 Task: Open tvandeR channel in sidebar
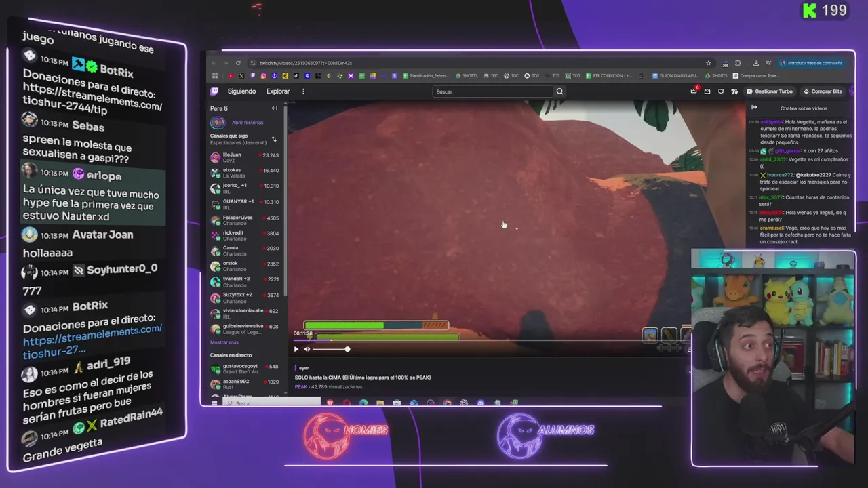(244, 281)
